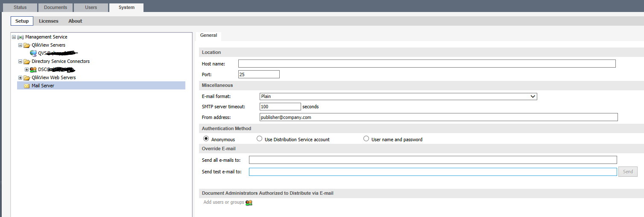Click the Mail Server envelope icon
Screen dimensions: 644x217
(27, 86)
